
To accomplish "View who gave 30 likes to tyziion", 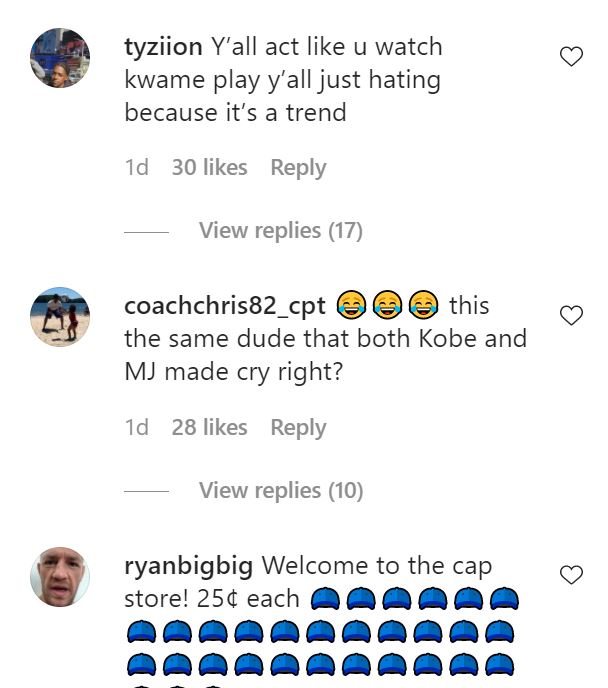I will [209, 168].
